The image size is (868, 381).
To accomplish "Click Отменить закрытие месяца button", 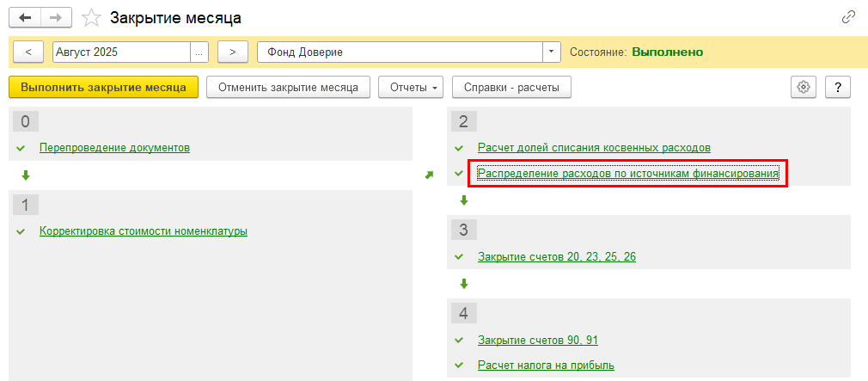I will coord(288,87).
